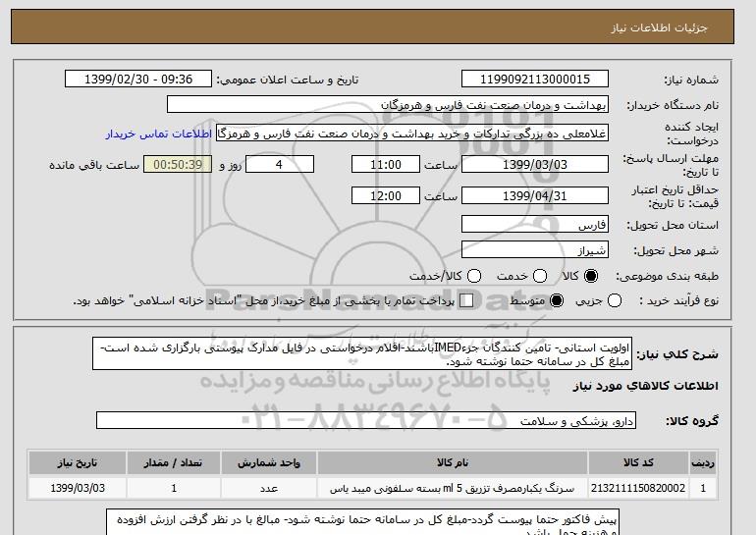Click item code 2132111150820002 cell
Screen dimensions: 756x535
click(638, 488)
